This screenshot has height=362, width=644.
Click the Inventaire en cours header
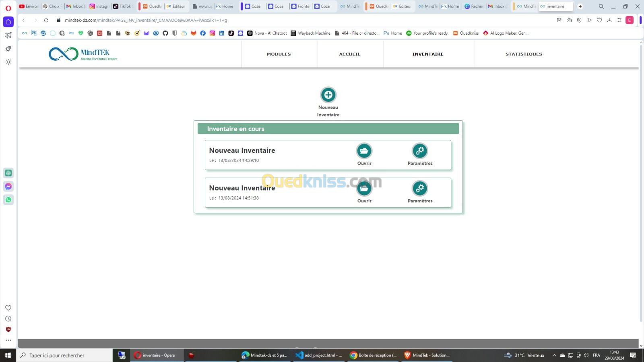click(328, 129)
